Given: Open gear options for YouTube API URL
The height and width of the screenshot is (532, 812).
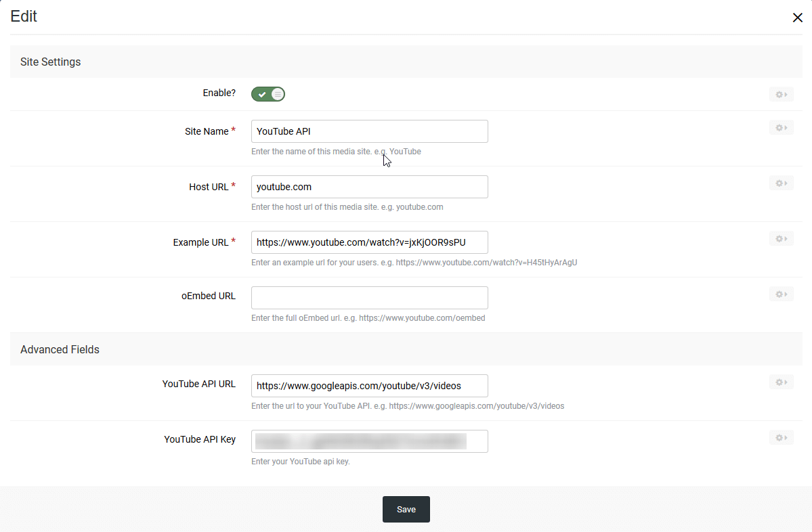Looking at the screenshot, I should click(781, 382).
